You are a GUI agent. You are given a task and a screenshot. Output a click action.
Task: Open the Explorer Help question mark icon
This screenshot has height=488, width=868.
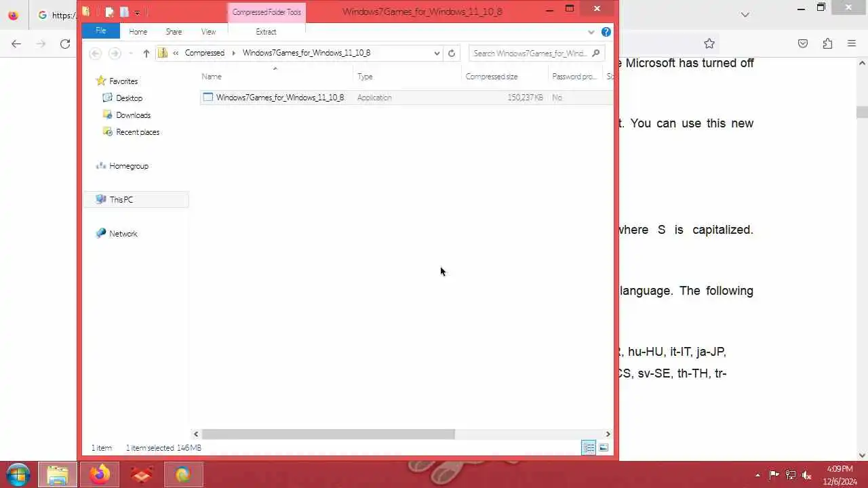(606, 32)
